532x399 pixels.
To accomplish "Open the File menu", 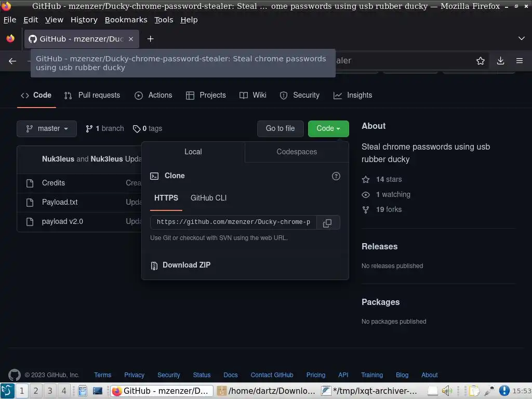I will point(10,20).
